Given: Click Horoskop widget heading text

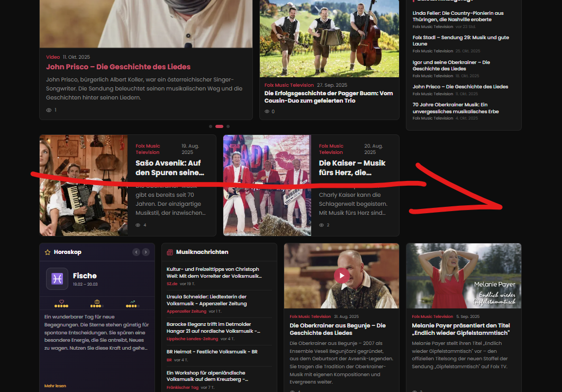Looking at the screenshot, I should tap(68, 252).
